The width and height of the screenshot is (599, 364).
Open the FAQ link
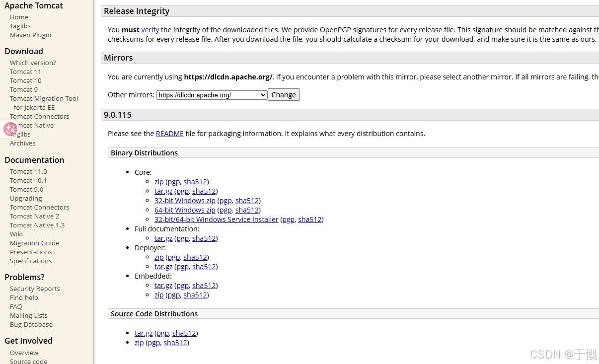tap(16, 306)
